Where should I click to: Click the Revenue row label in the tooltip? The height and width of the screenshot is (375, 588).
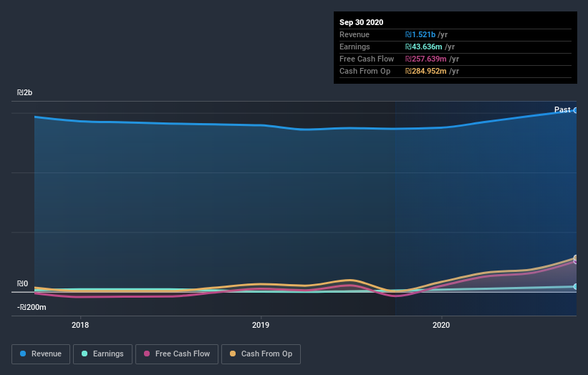[355, 34]
